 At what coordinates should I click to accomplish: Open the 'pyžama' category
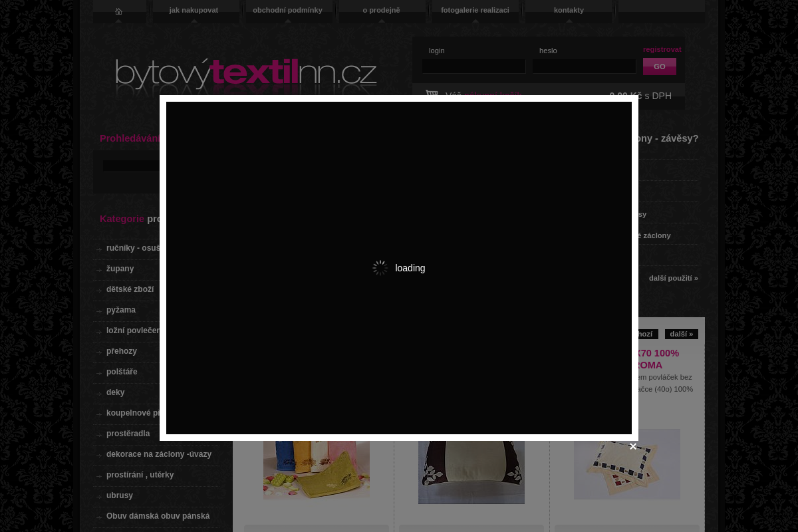[120, 310]
